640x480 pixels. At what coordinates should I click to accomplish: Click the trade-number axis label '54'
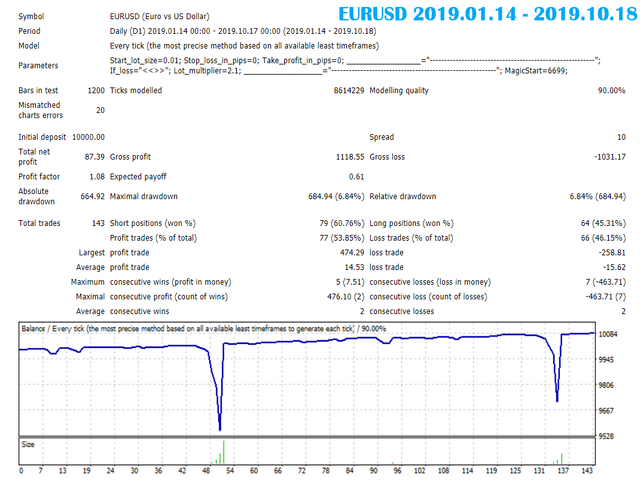(230, 471)
